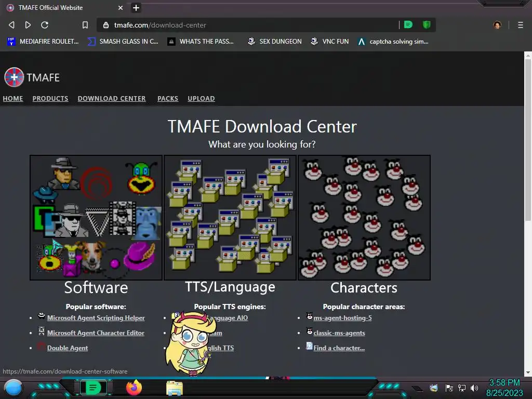This screenshot has width=532, height=399.
Task: Click the TMAFE logo
Action: 32,77
